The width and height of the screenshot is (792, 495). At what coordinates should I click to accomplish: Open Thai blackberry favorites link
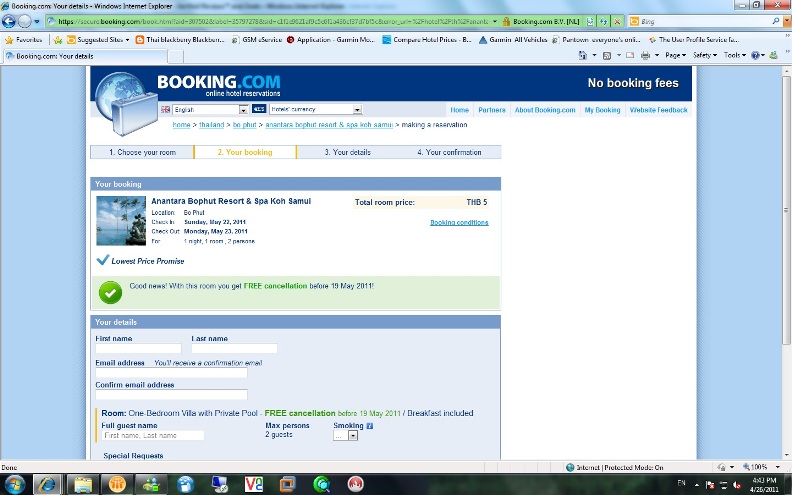tap(180, 39)
